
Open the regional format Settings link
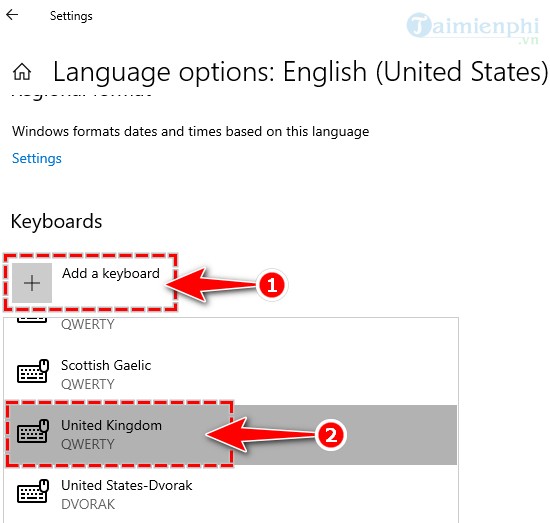pyautogui.click(x=37, y=158)
